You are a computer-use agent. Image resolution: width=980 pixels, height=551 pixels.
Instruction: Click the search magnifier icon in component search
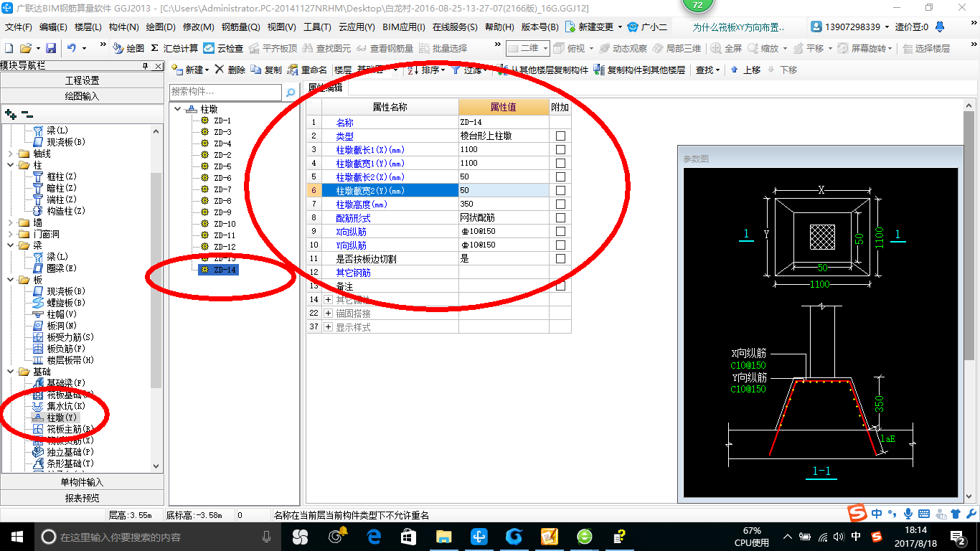tap(291, 93)
